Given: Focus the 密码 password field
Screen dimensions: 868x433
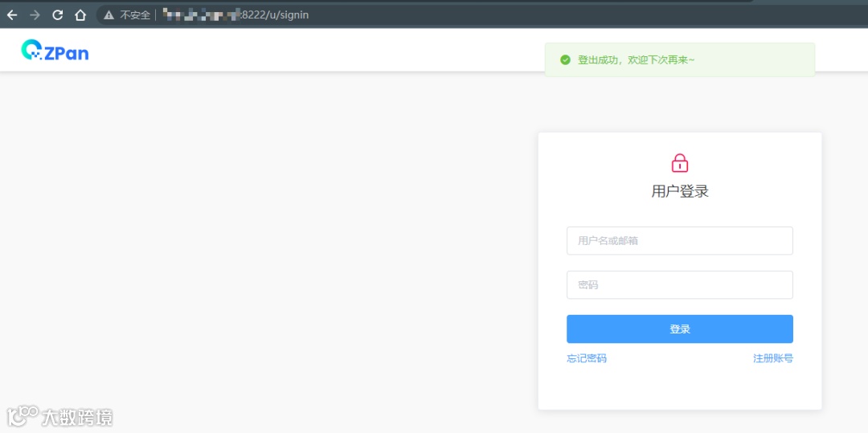Looking at the screenshot, I should pos(680,285).
